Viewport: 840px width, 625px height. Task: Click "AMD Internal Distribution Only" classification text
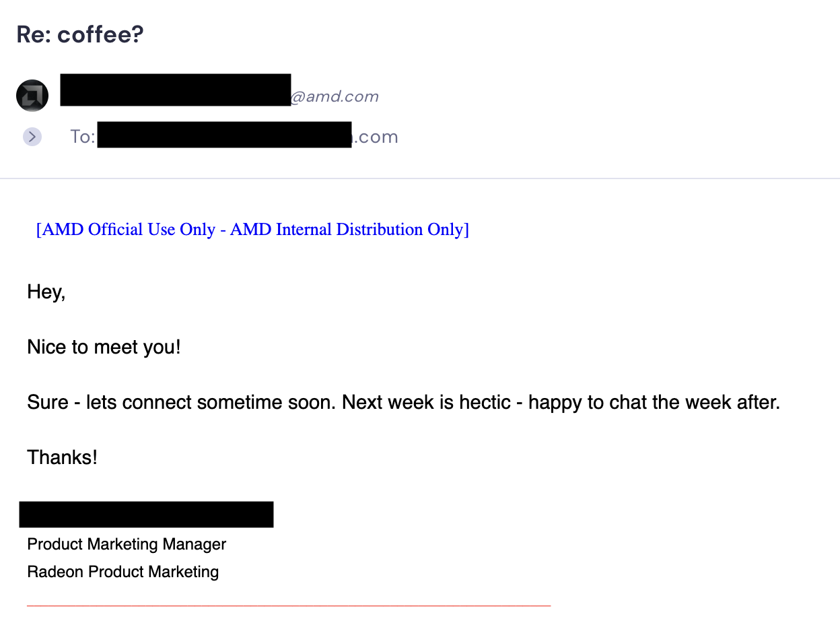pyautogui.click(x=347, y=230)
